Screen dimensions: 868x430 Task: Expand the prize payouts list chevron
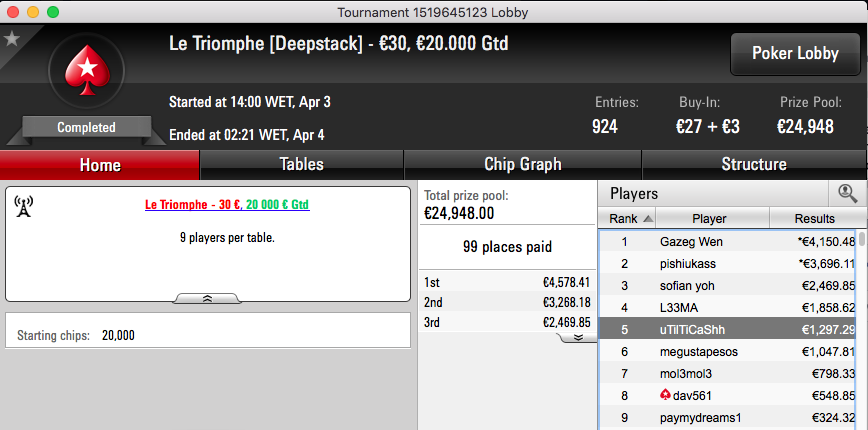578,338
